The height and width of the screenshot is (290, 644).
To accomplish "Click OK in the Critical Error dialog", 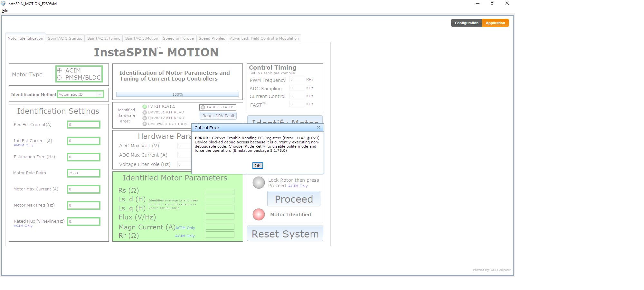I will pyautogui.click(x=258, y=166).
